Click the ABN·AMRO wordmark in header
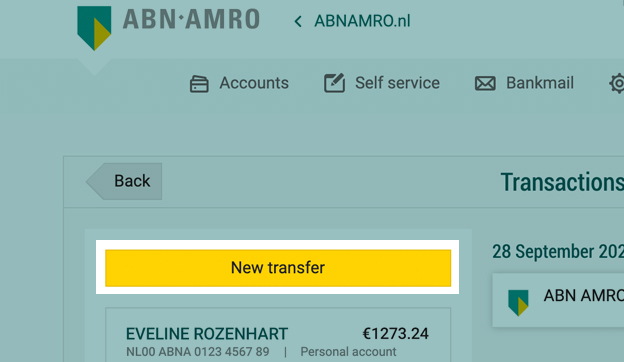 click(191, 19)
